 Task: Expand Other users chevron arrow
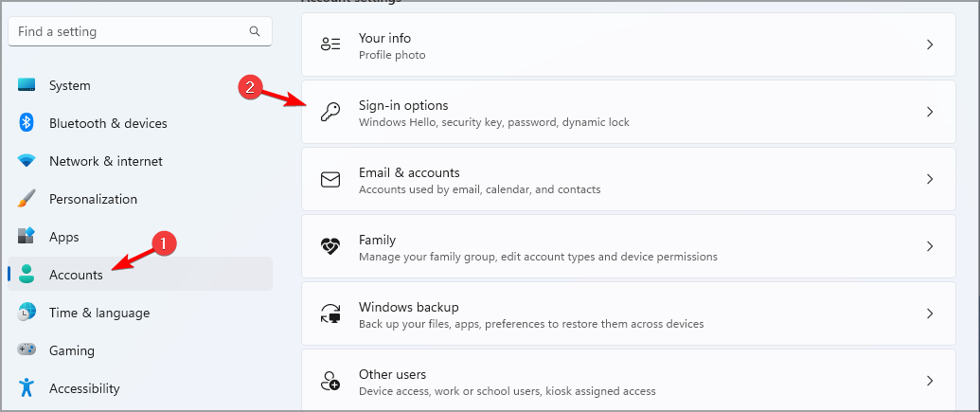pyautogui.click(x=930, y=381)
